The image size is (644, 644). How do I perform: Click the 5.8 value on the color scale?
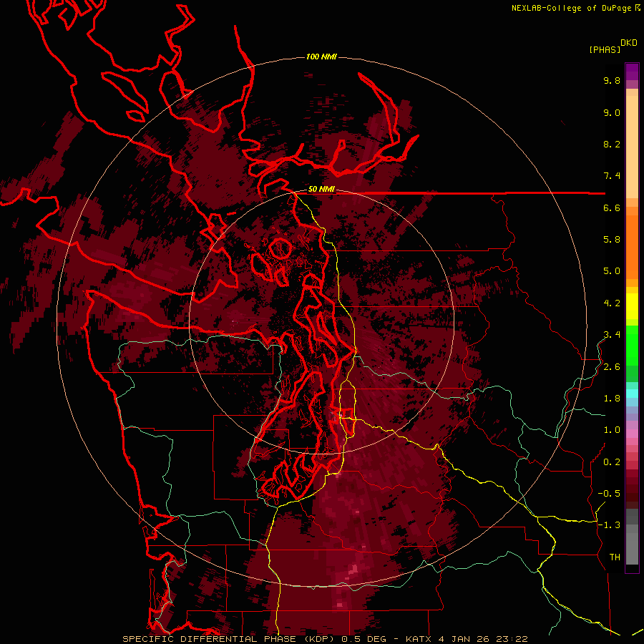pyautogui.click(x=612, y=240)
